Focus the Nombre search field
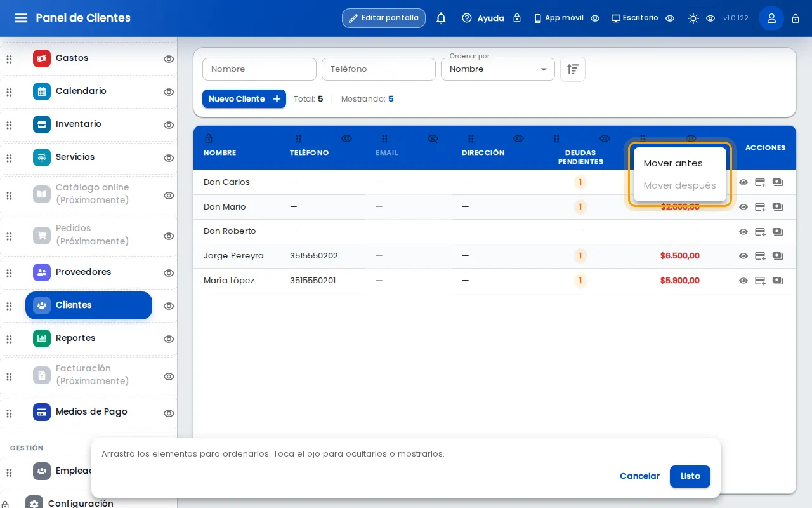 click(259, 69)
